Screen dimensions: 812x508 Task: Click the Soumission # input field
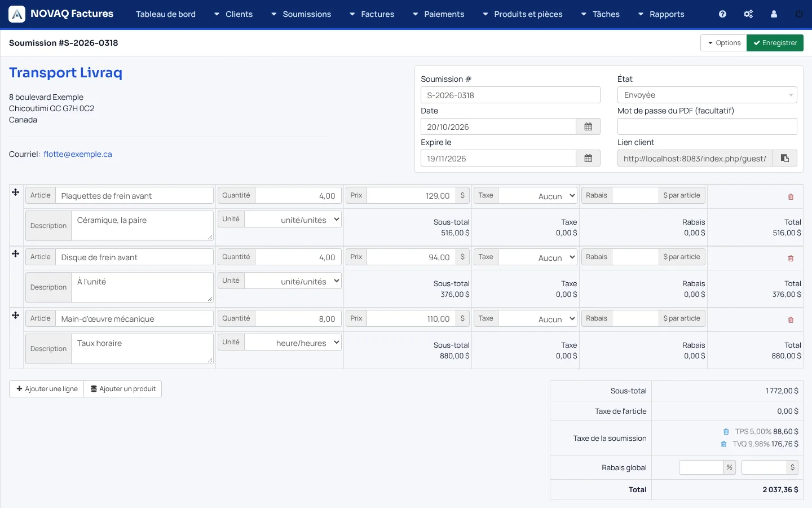510,95
